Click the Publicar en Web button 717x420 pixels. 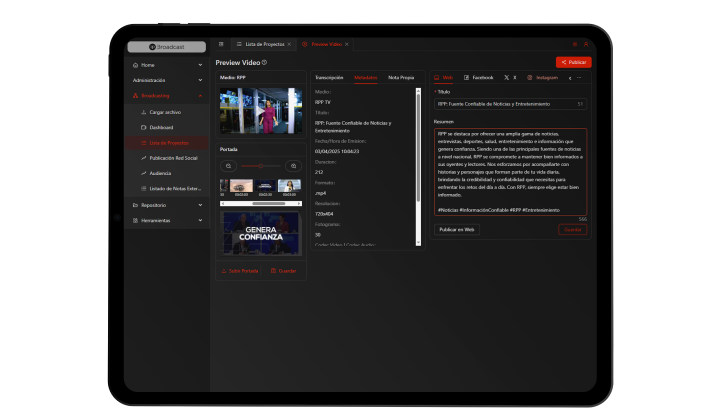click(457, 229)
